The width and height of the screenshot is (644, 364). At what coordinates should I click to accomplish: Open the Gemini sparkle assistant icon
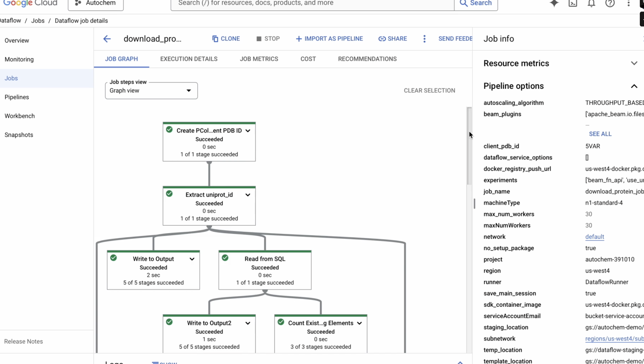[554, 3]
